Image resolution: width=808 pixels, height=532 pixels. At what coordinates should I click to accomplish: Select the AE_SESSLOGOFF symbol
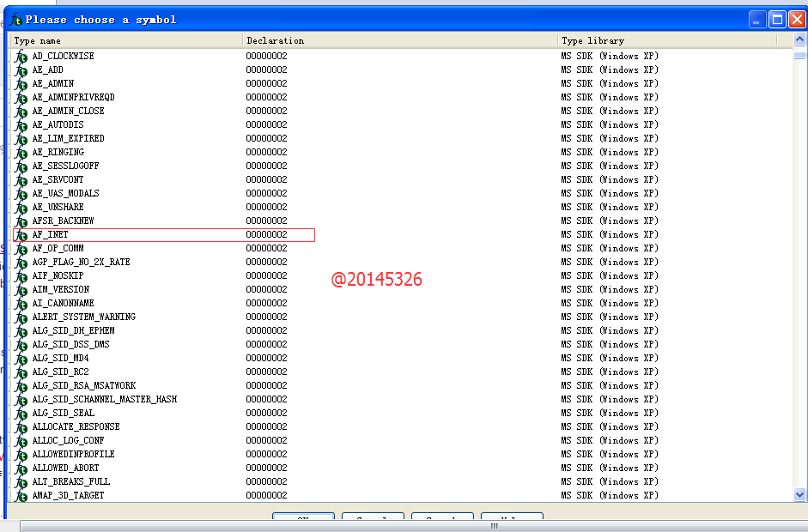click(x=66, y=166)
